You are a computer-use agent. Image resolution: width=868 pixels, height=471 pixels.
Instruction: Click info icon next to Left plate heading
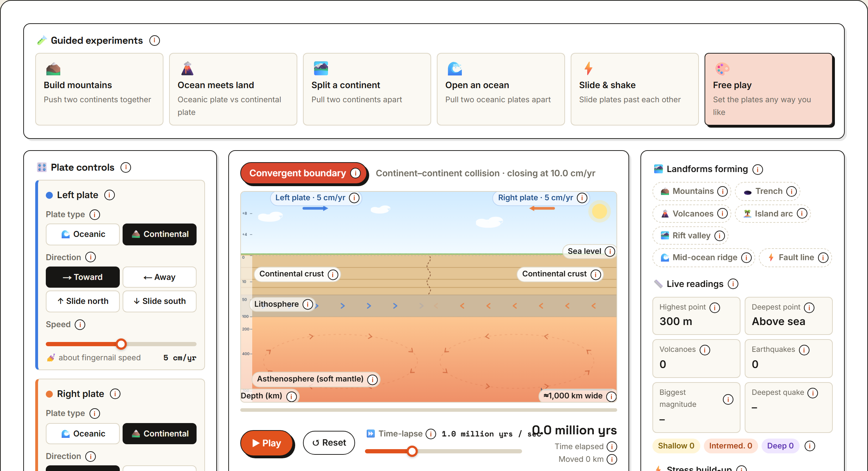tap(110, 195)
